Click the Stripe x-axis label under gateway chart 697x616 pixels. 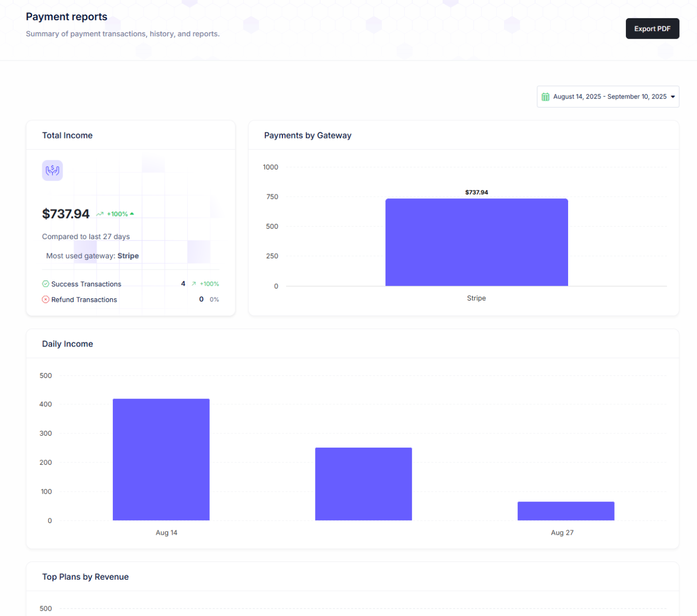point(476,298)
